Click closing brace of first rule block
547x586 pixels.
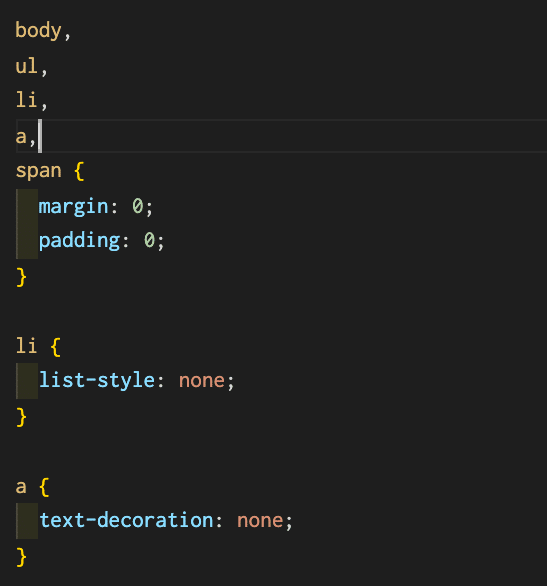point(21,277)
